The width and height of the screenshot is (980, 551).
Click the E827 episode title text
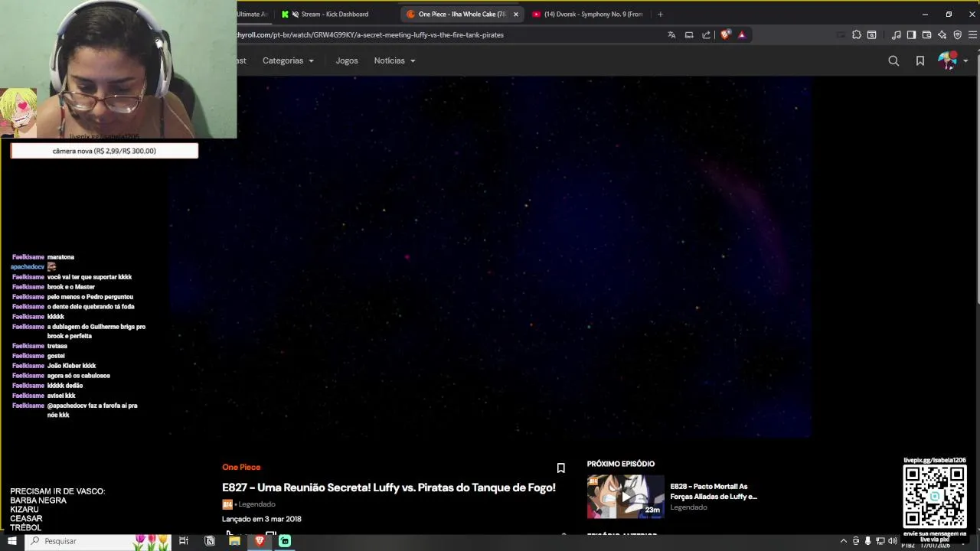click(x=389, y=487)
